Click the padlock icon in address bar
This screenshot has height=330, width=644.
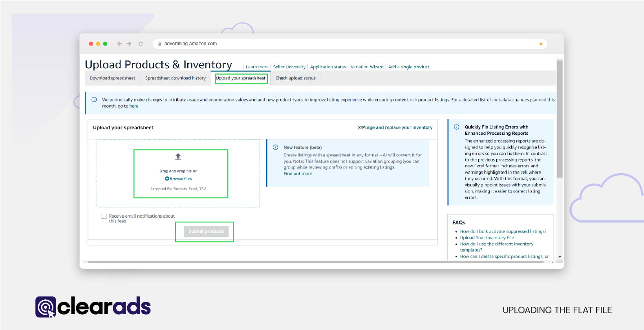[159, 44]
